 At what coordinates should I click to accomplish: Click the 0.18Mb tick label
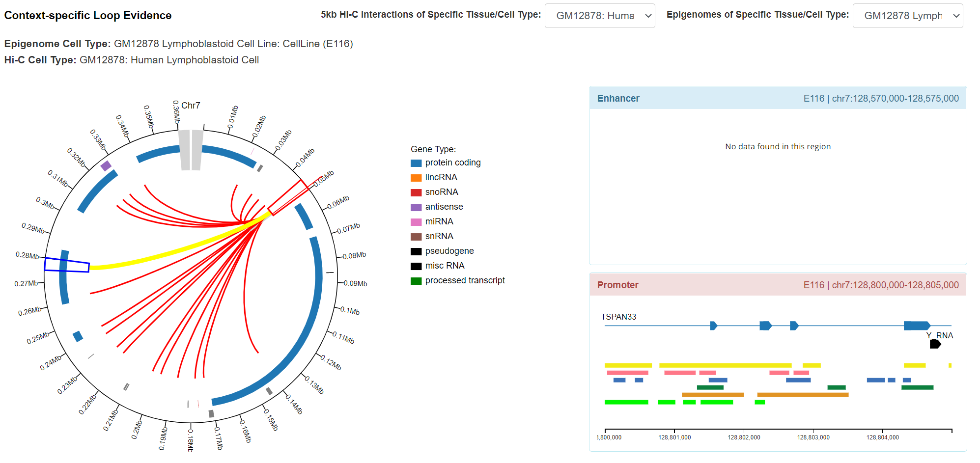(191, 440)
